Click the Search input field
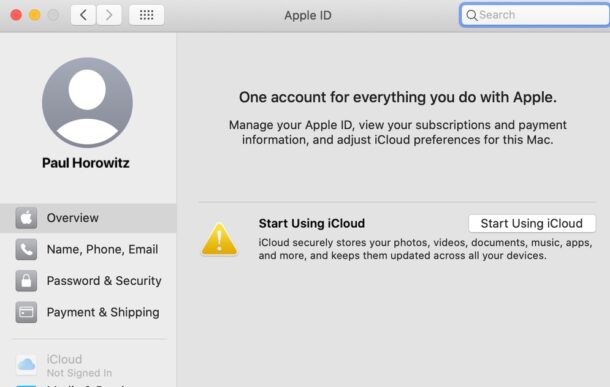Viewport: 610px width, 387px height. click(x=535, y=15)
